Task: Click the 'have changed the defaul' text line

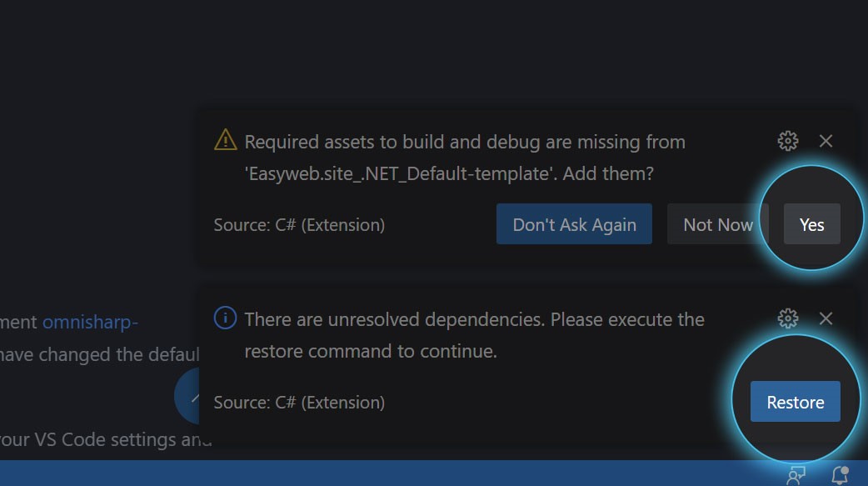Action: (x=100, y=354)
